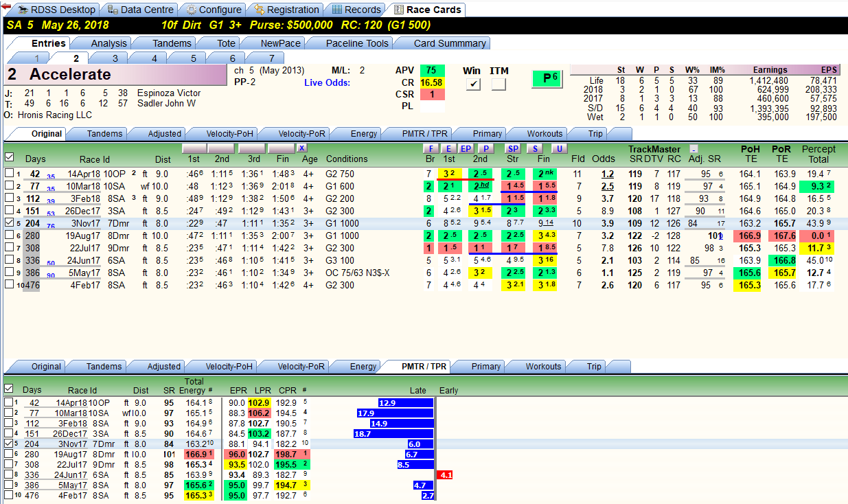Open the RDSS Desktop tab
Viewport: 848px width, 504px height.
click(x=56, y=10)
